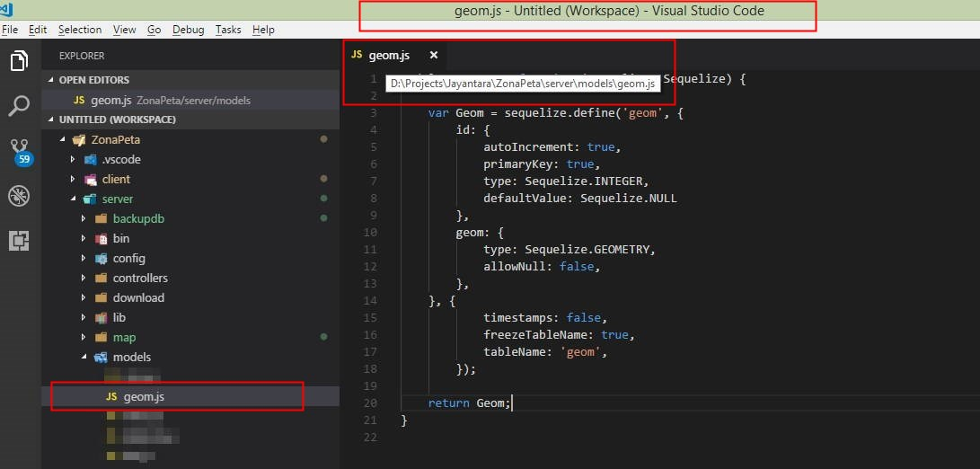Open Source Control view with 59 badge
The image size is (980, 469).
pyautogui.click(x=20, y=152)
